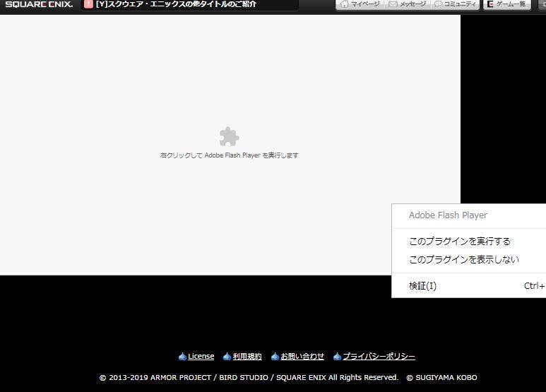Click the Flash plugin puzzle piece icon
This screenshot has height=392, width=546.
(229, 136)
